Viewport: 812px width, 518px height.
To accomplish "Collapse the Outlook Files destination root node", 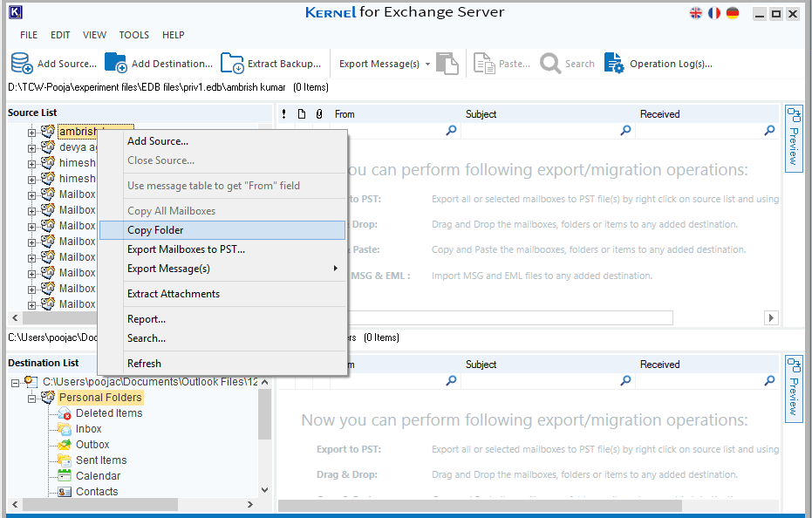I will pyautogui.click(x=16, y=383).
